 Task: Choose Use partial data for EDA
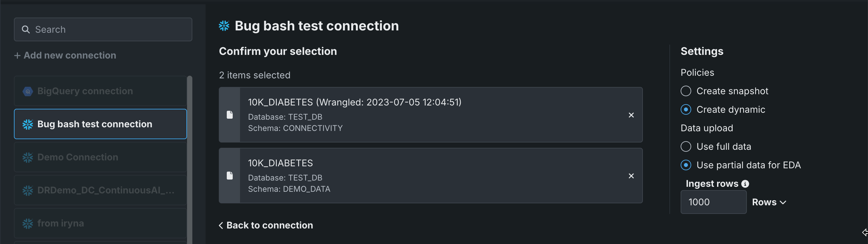pyautogui.click(x=686, y=165)
